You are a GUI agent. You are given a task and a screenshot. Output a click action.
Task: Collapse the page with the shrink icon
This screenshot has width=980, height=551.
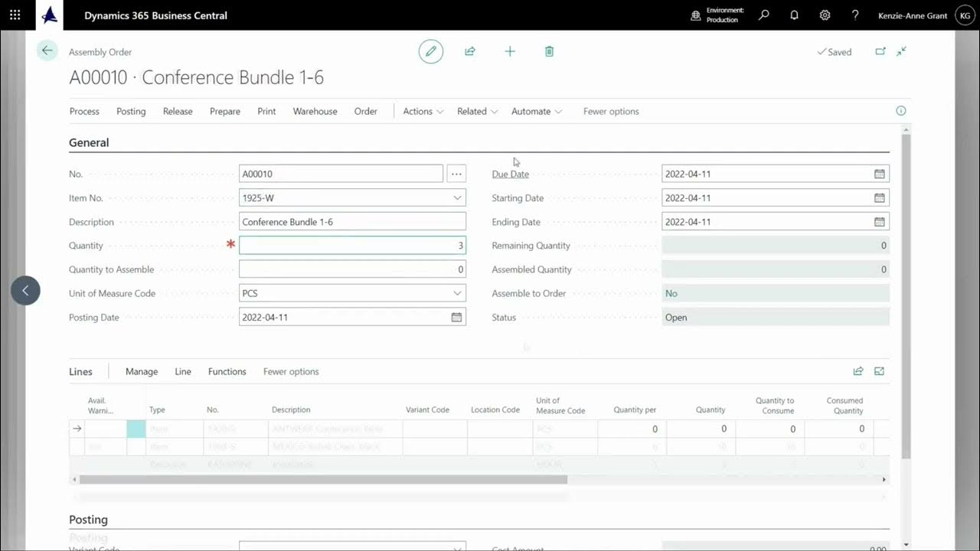coord(902,51)
